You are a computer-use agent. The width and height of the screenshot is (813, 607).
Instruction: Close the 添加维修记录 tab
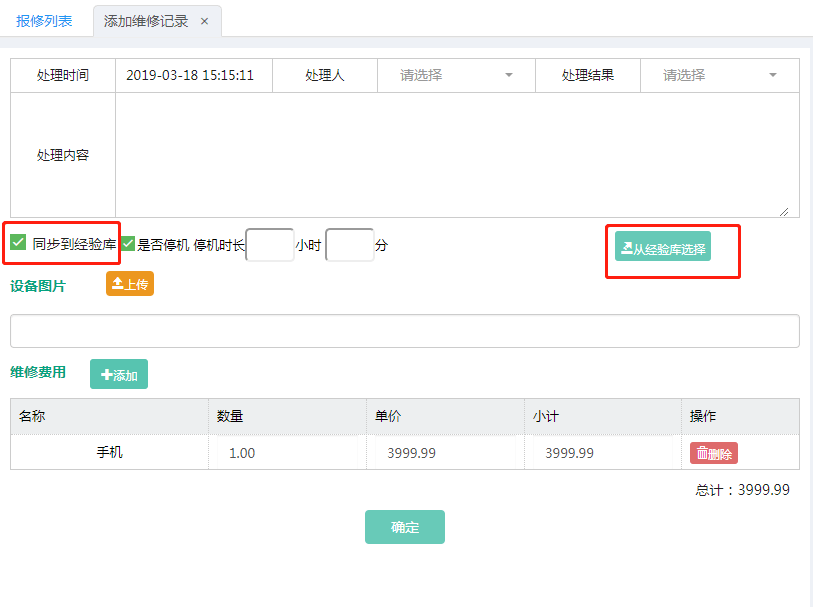point(204,21)
